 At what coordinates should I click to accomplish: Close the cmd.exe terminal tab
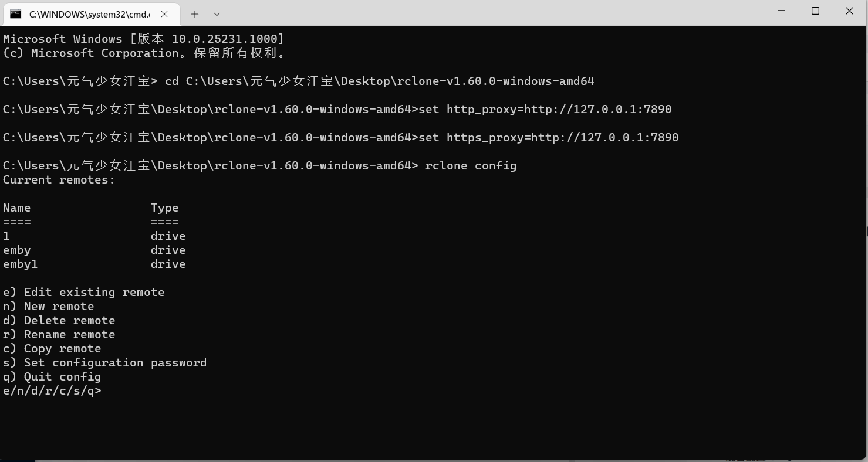click(x=164, y=14)
